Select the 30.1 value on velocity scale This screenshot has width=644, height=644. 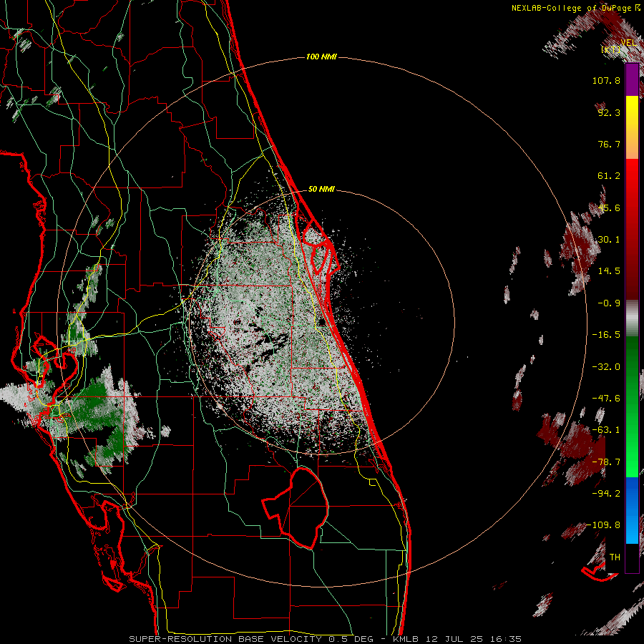click(609, 240)
